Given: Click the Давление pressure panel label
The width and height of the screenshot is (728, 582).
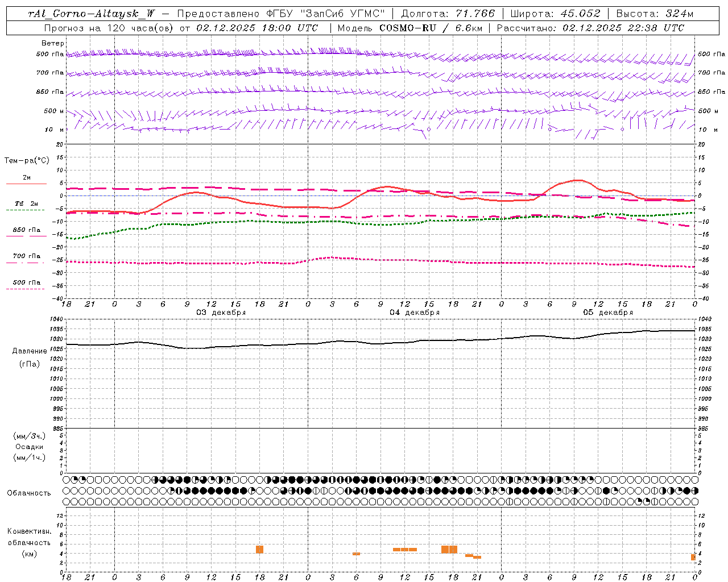Looking at the screenshot, I should (30, 351).
